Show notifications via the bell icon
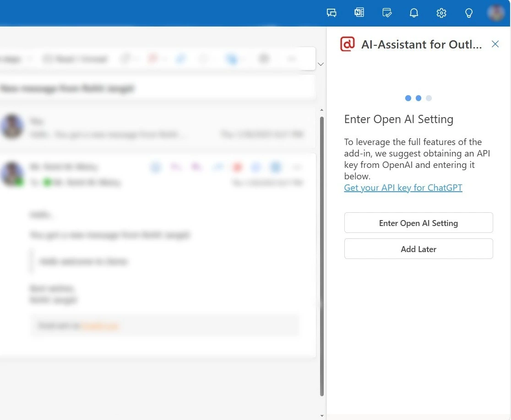 click(414, 13)
